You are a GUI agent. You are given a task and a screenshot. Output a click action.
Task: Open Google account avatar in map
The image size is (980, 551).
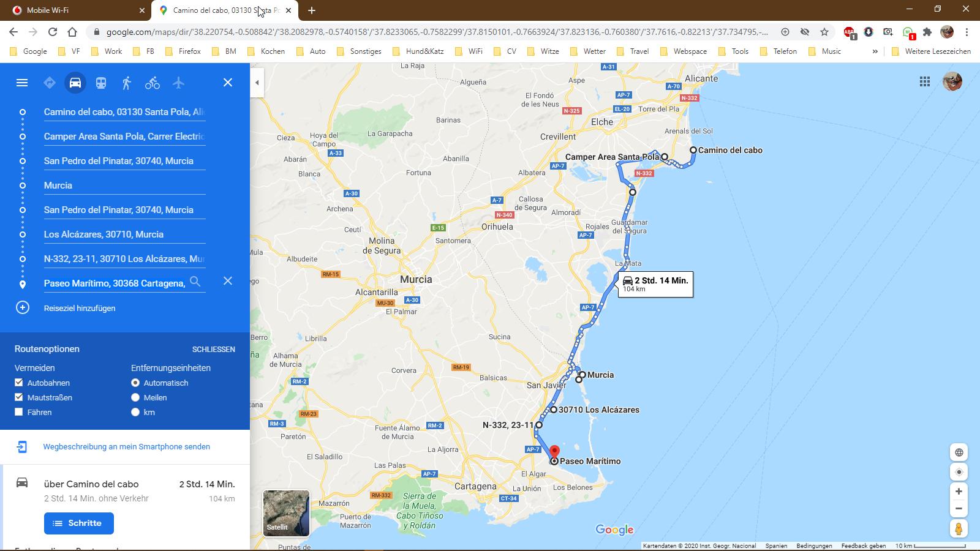(x=952, y=81)
